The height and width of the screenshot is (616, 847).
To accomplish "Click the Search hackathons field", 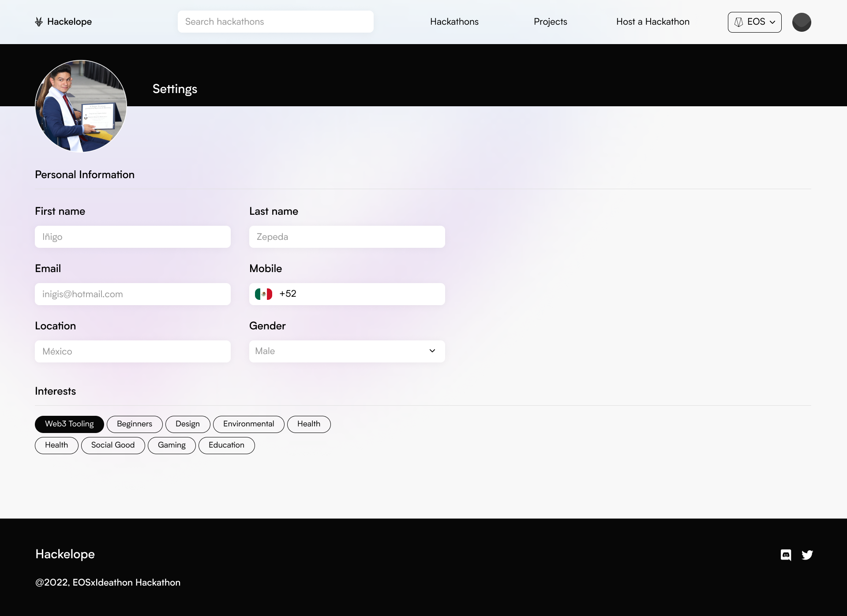I will (x=275, y=22).
